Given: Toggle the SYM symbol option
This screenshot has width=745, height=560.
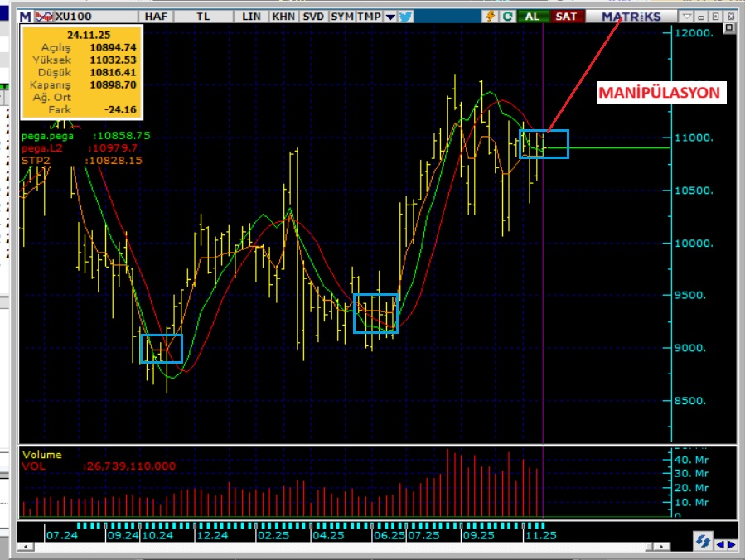Looking at the screenshot, I should tap(341, 17).
